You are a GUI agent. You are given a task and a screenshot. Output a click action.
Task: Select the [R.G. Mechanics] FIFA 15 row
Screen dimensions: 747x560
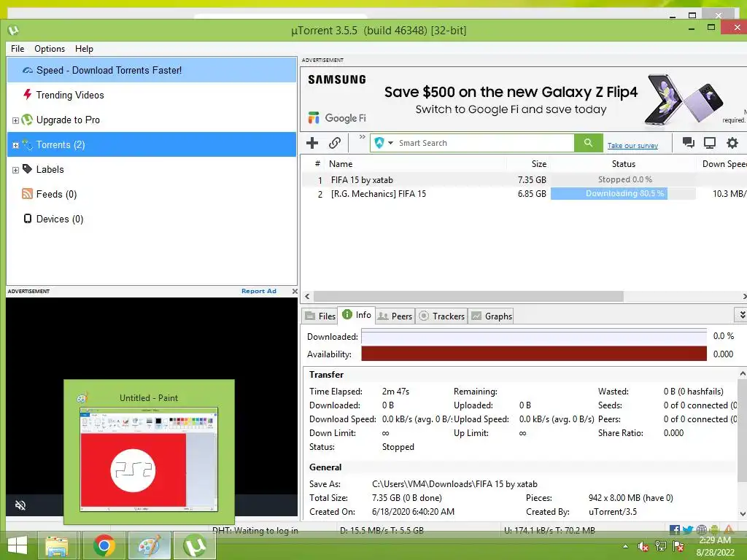coord(524,193)
